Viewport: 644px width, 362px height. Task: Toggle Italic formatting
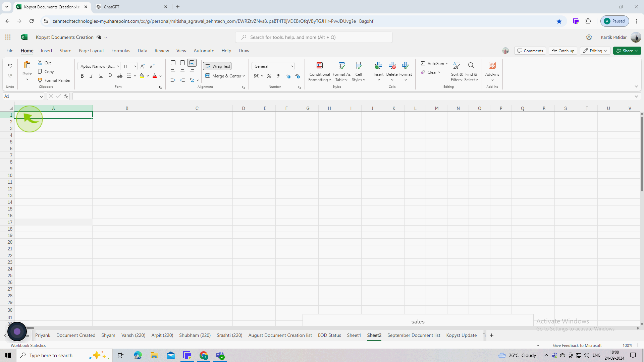(92, 76)
